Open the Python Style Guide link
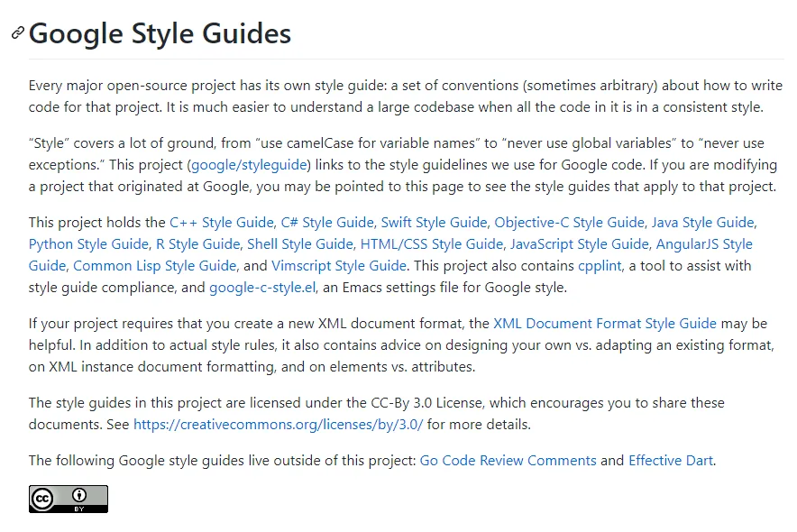The width and height of the screenshot is (797, 532). 88,243
